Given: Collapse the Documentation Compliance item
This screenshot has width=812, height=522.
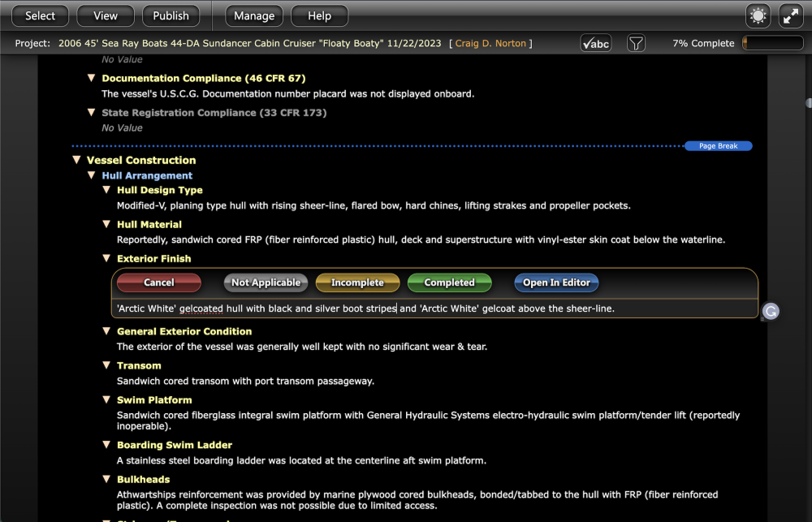Looking at the screenshot, I should pos(91,78).
